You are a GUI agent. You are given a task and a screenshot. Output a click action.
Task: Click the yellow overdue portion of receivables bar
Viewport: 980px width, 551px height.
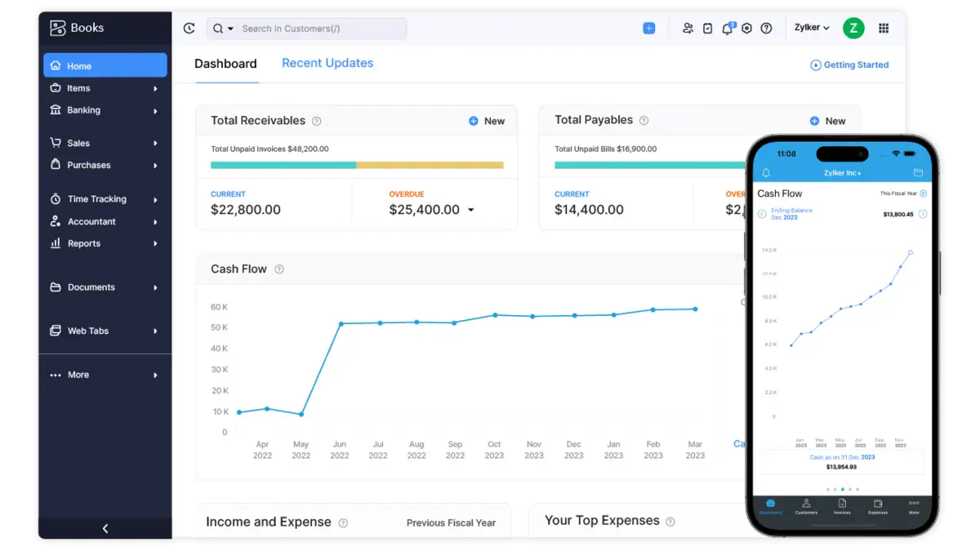pos(430,165)
